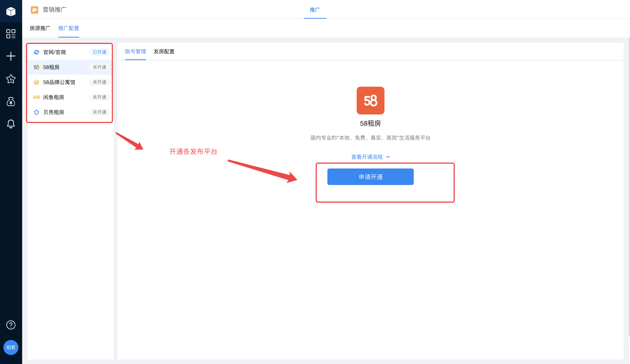Click the arrow next to 查看开通流程
630x364 pixels.
click(387, 157)
